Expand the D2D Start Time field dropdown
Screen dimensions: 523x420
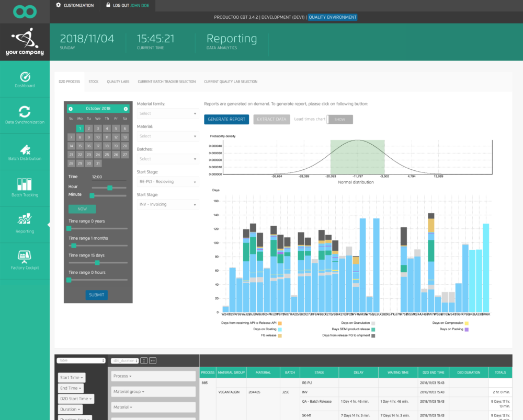point(76,399)
